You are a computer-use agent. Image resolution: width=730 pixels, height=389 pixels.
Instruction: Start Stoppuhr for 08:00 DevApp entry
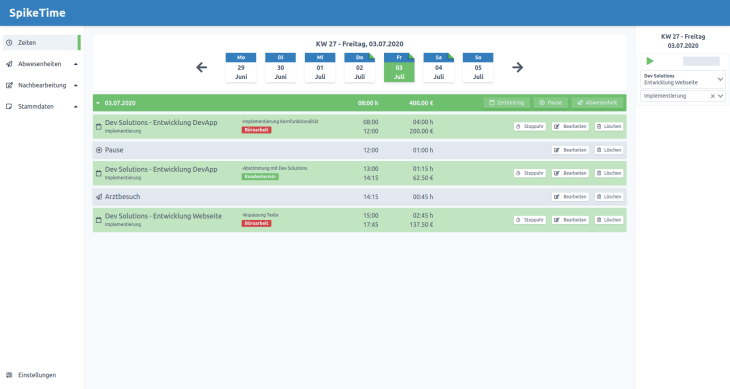tap(530, 127)
